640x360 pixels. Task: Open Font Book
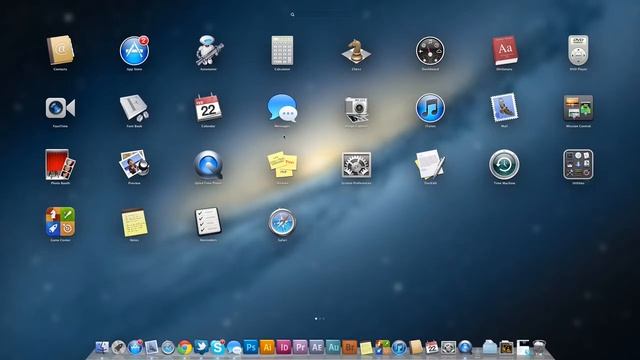coord(134,108)
